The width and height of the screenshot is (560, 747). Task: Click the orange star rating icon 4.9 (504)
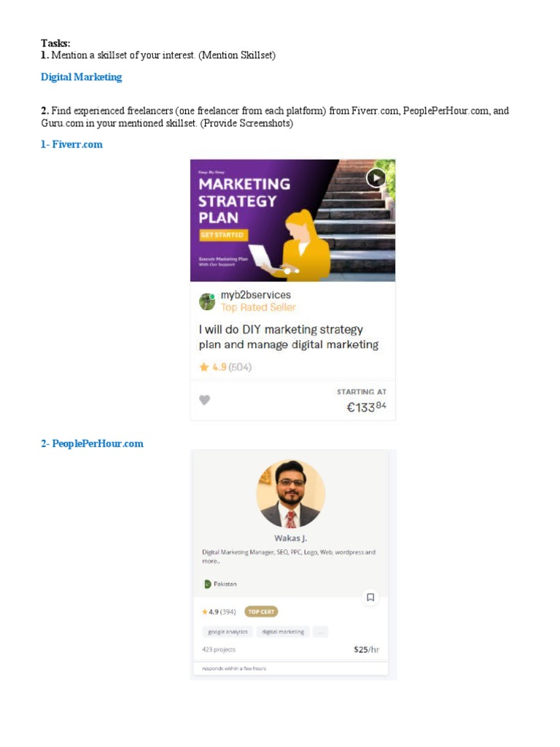tap(204, 367)
